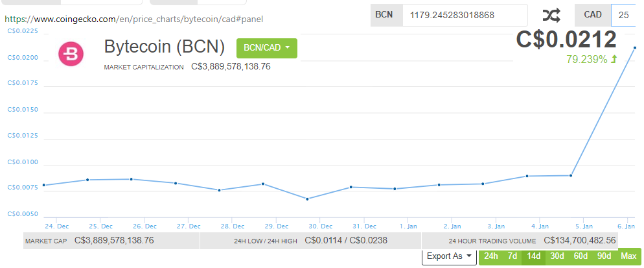Click the 4. Jan data point

[x=527, y=177]
